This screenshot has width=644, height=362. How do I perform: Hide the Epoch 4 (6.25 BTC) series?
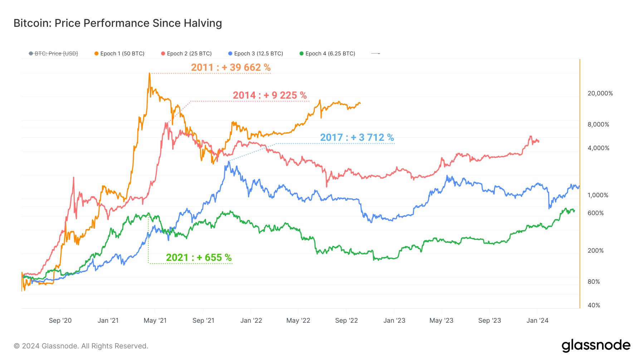click(330, 54)
